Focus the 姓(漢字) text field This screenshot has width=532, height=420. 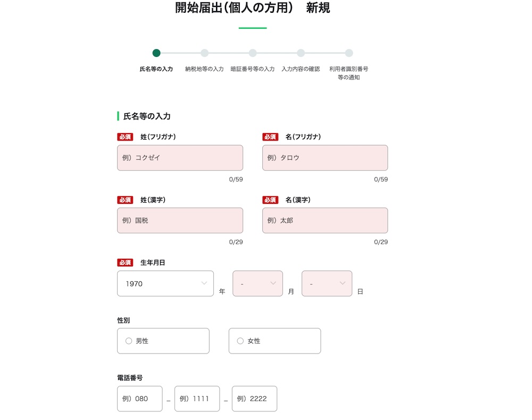[180, 220]
